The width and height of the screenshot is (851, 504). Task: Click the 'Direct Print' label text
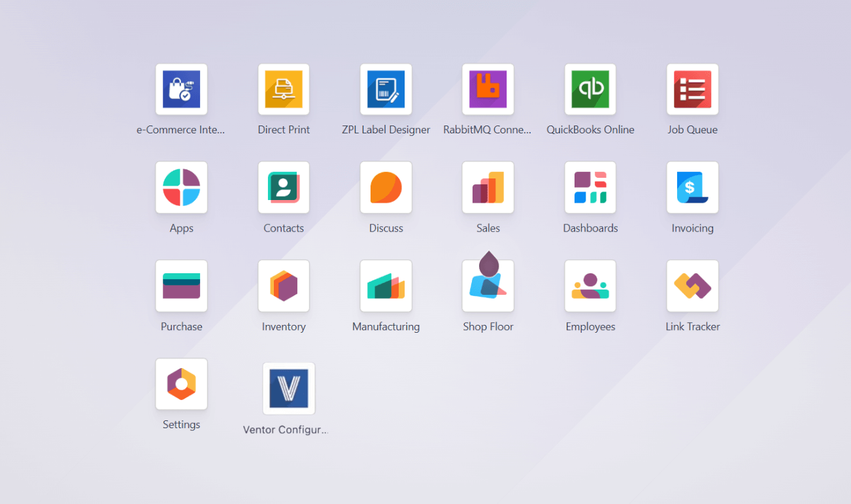point(284,129)
